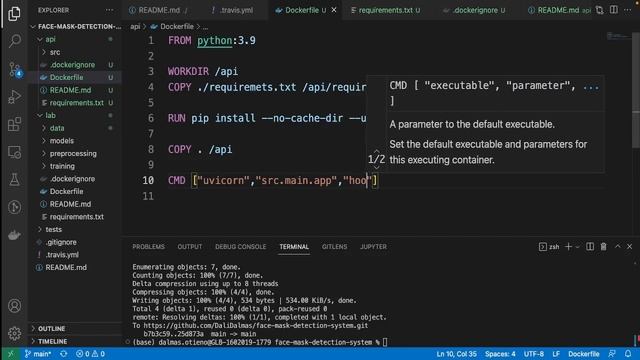
Task: Maximize the terminal panel size
Action: coord(617,247)
